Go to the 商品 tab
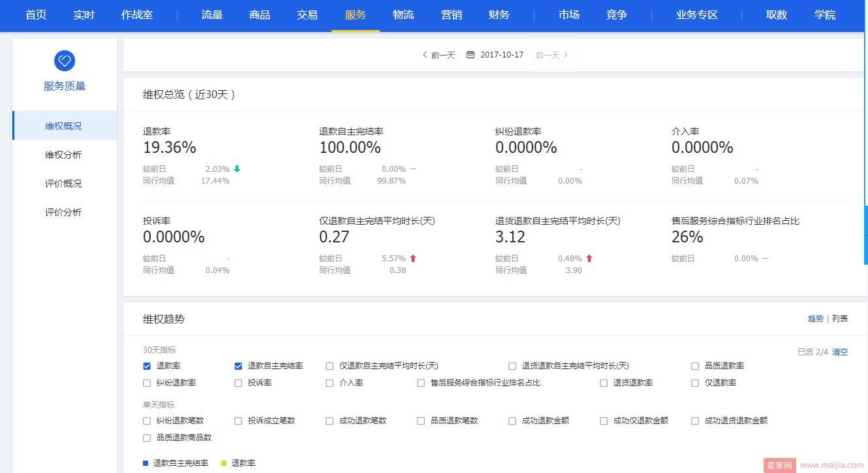Image resolution: width=868 pixels, height=473 pixels. tap(260, 15)
